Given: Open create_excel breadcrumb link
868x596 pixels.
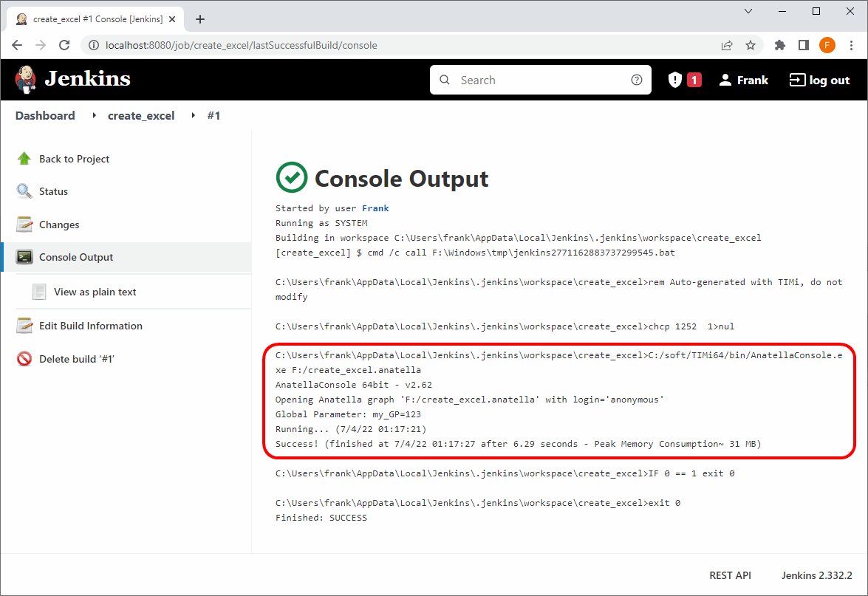Looking at the screenshot, I should (x=141, y=116).
